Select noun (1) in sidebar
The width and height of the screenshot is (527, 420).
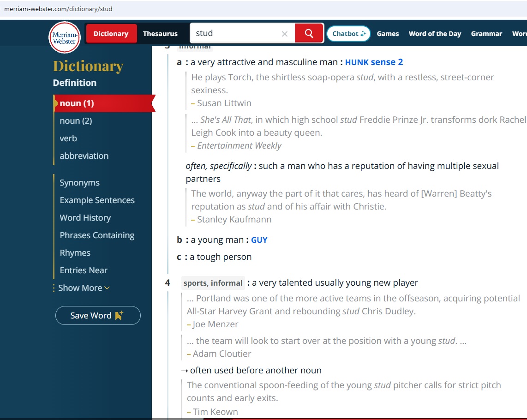click(104, 103)
